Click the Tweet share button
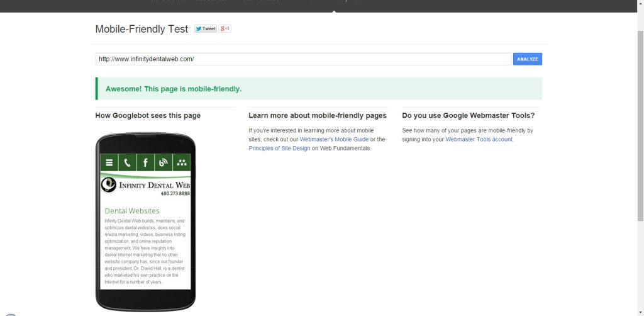Image resolution: width=644 pixels, height=316 pixels. click(206, 29)
